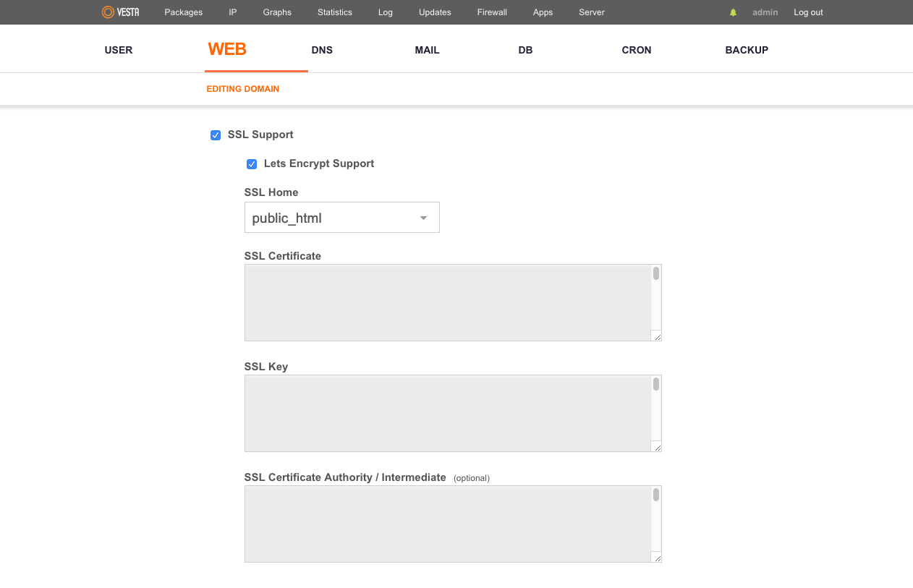
Task: Open the Statistics page
Action: click(x=335, y=12)
